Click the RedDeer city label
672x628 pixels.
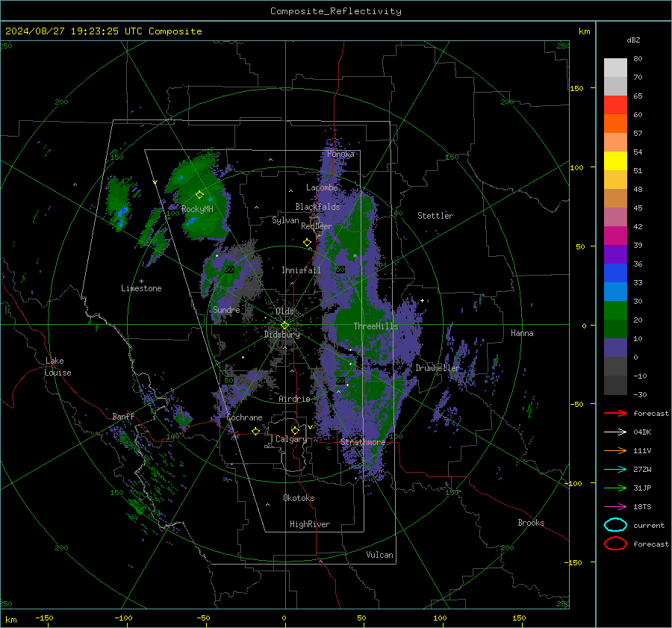click(x=317, y=226)
